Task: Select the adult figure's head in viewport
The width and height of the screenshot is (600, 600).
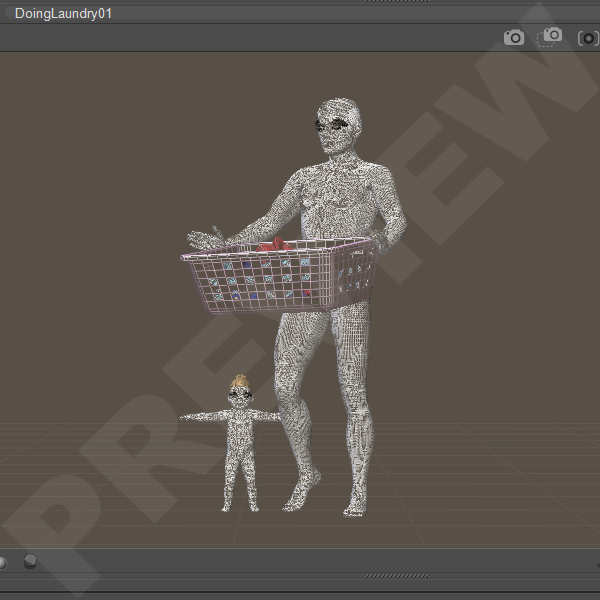Action: click(x=338, y=126)
